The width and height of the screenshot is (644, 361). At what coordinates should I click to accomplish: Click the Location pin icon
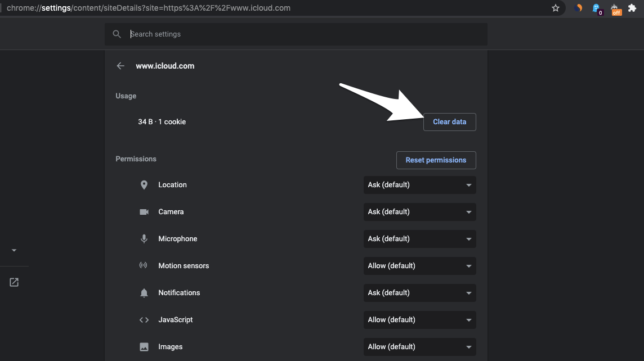click(144, 185)
